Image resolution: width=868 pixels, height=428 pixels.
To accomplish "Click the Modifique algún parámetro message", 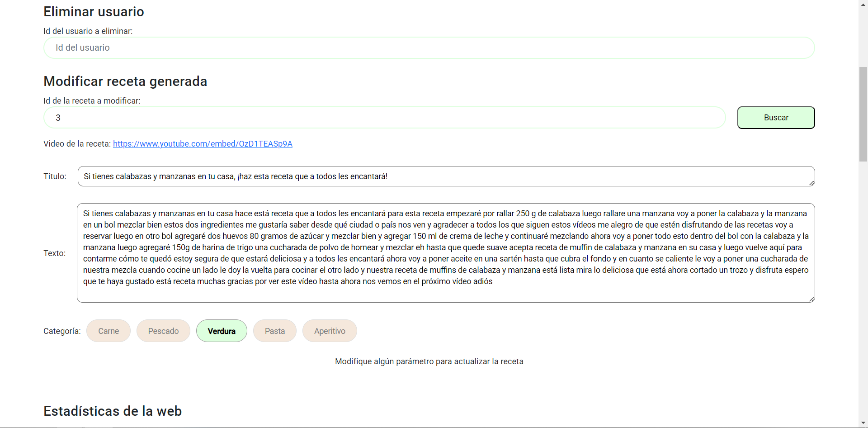I will click(x=429, y=361).
